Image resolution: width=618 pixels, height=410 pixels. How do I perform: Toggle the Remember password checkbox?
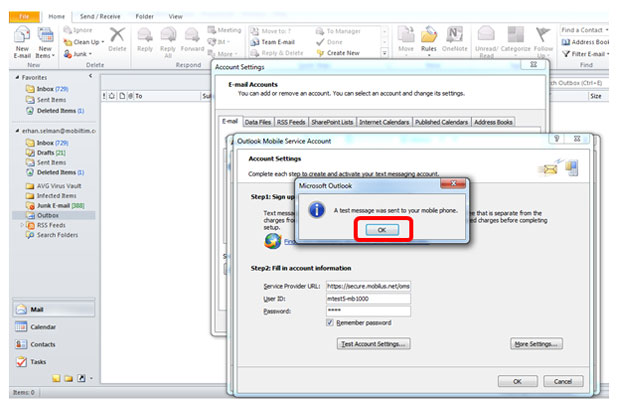330,322
